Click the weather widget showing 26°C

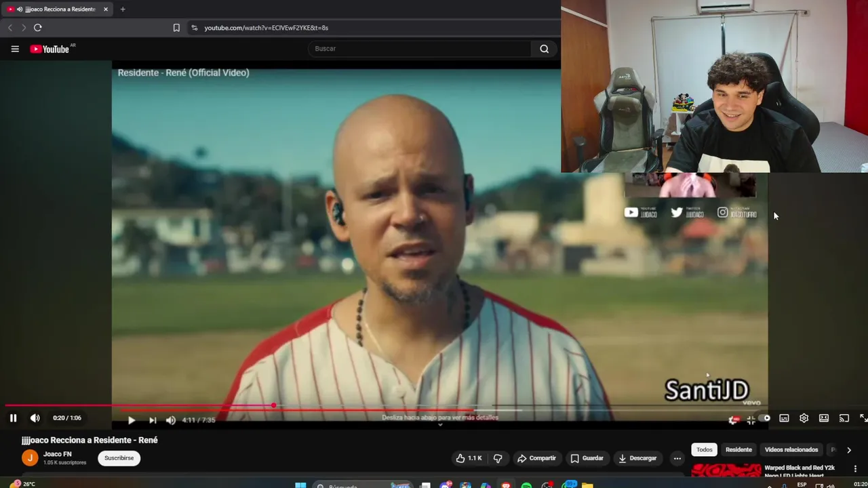pos(24,484)
